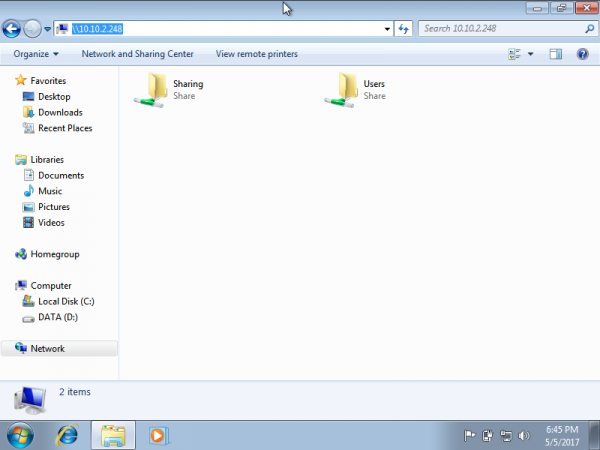
Task: Click the DATA drive icon
Action: pos(28,319)
